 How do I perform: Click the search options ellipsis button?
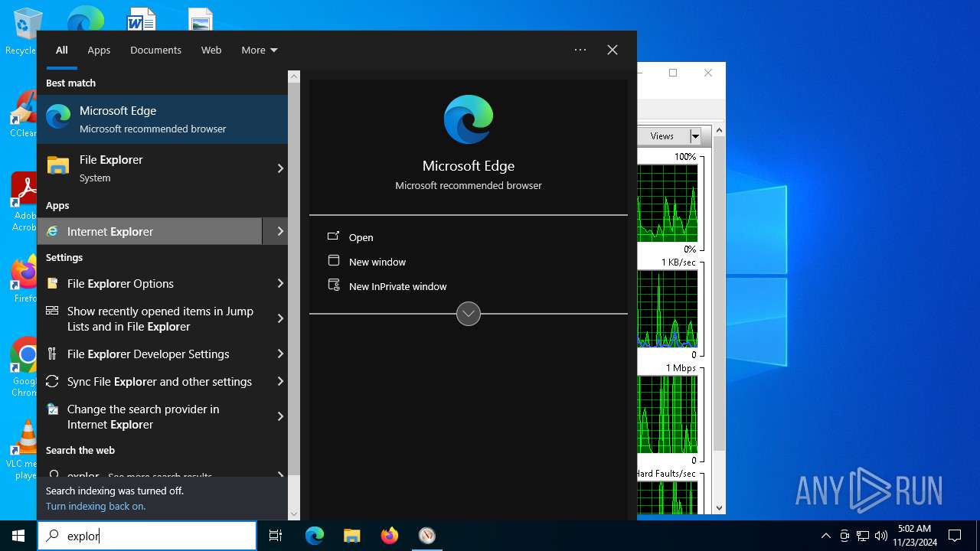pos(580,50)
